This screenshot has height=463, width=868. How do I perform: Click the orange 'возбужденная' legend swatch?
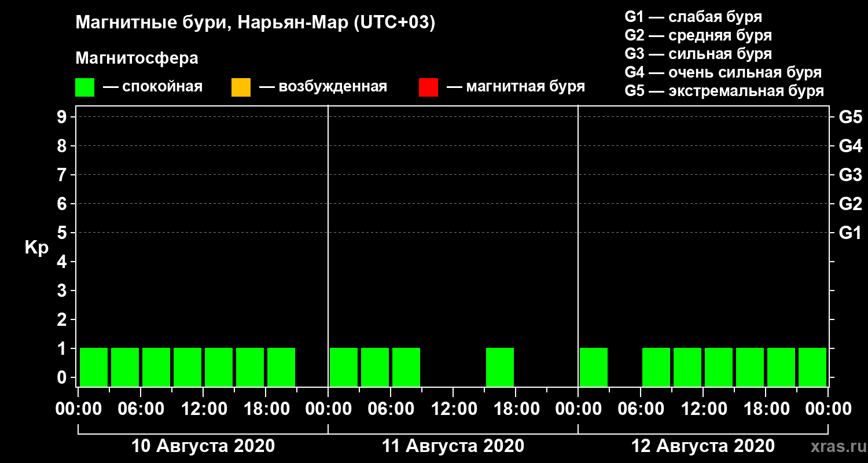241,87
